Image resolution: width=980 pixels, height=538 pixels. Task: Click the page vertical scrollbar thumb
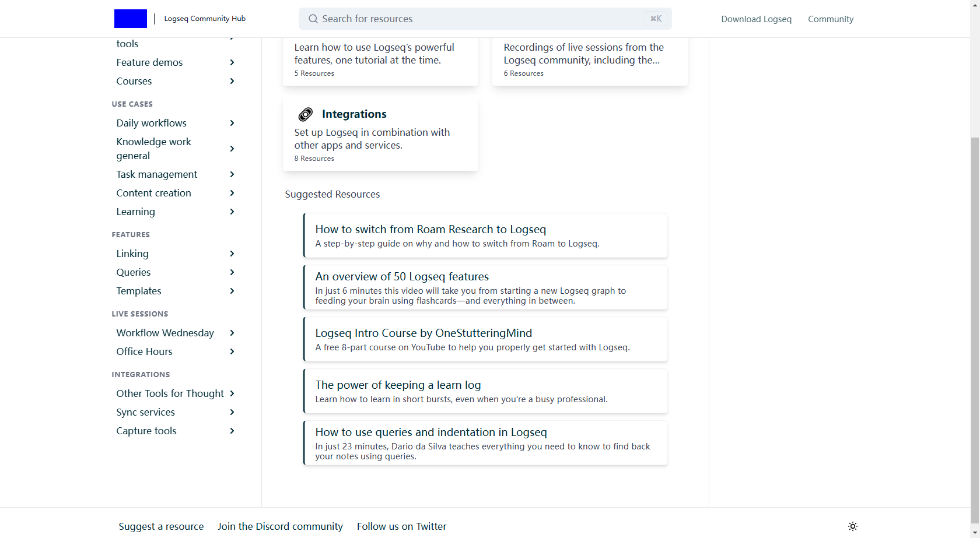click(x=975, y=326)
